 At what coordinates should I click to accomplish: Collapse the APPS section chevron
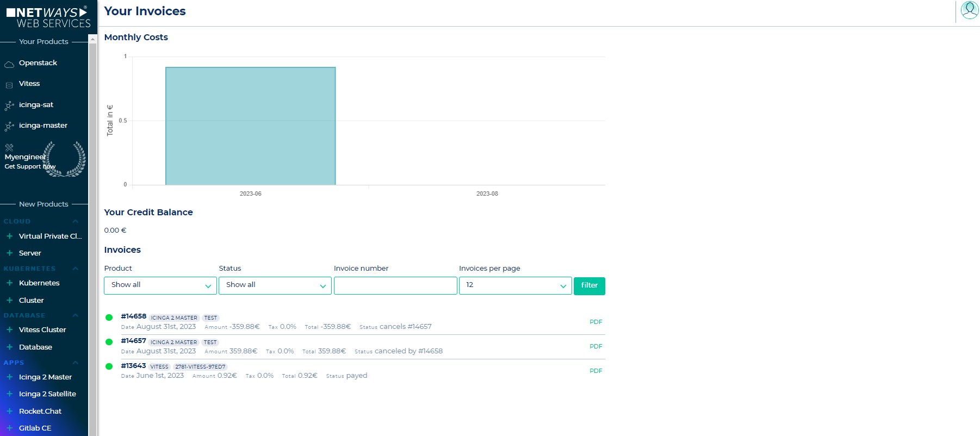(x=76, y=363)
